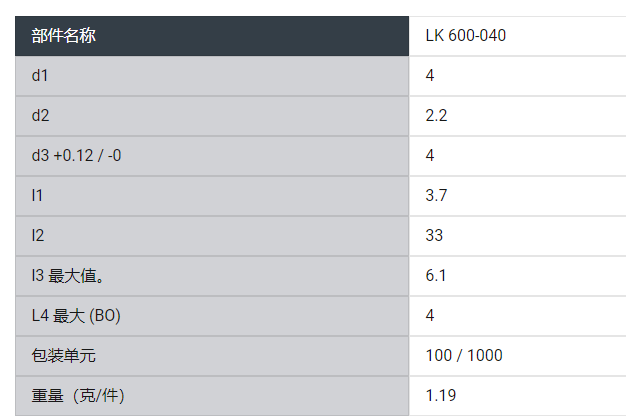Viewport: 626px width, 420px height.
Task: Click the d2 value 2.2
Action: 436,116
